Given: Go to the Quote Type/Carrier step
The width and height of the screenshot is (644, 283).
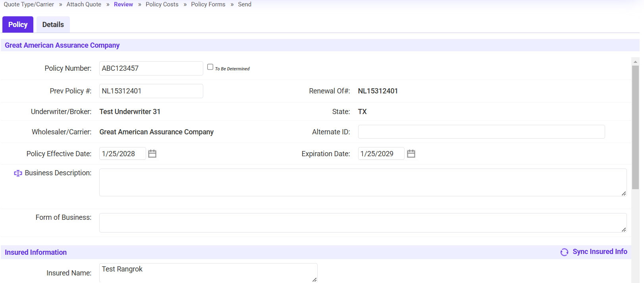Looking at the screenshot, I should [29, 4].
